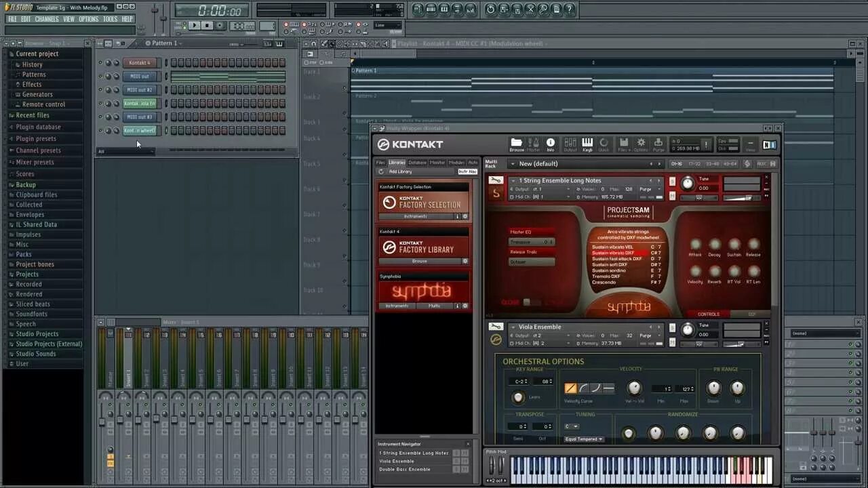Click the refresh icon beside Add Library
The image size is (868, 488).
coord(381,171)
